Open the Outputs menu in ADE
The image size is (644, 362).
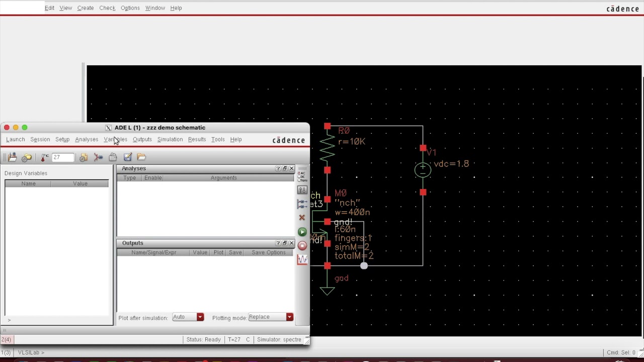[142, 139]
